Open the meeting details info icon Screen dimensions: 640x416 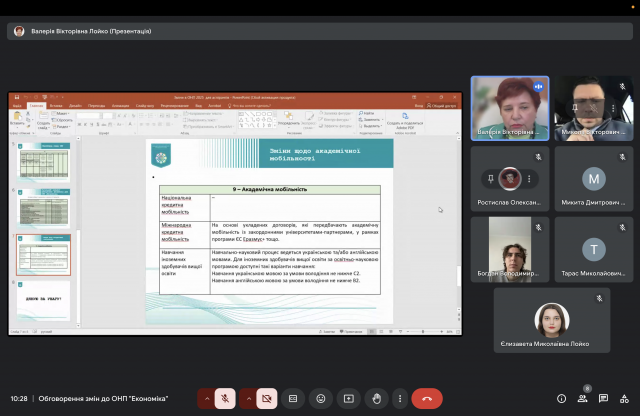(x=560, y=398)
